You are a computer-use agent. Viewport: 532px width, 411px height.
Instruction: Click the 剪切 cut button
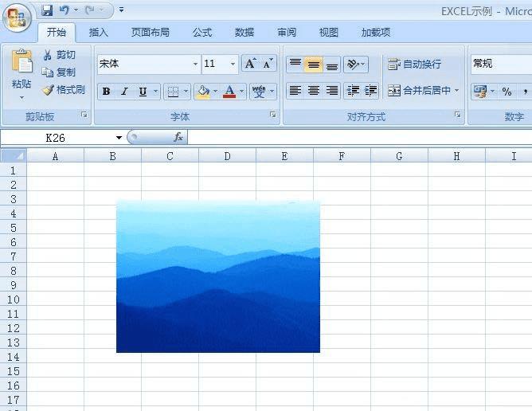click(x=59, y=55)
